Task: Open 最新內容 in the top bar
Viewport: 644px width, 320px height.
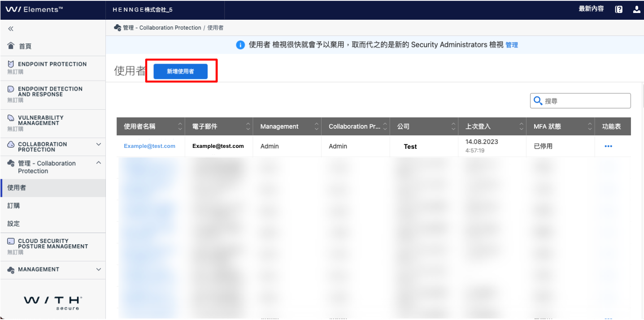Action: tap(591, 9)
